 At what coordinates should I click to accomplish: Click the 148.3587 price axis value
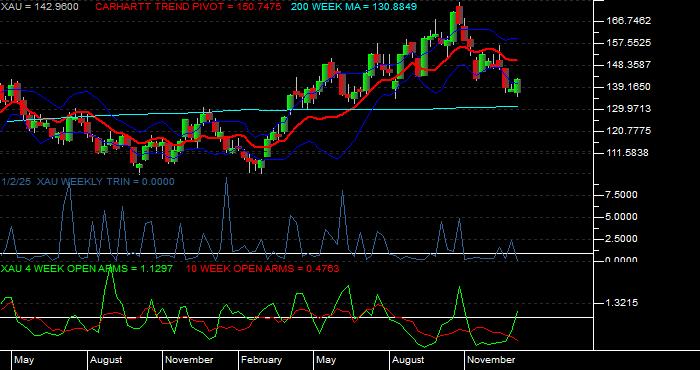628,65
